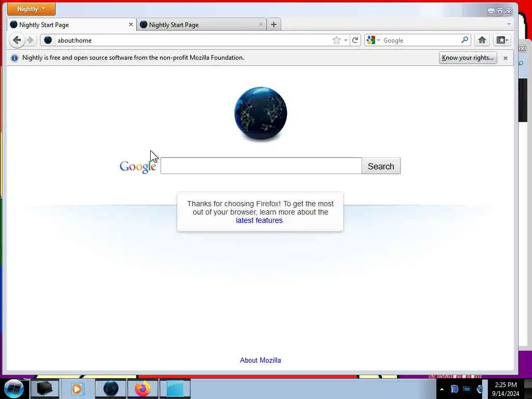Viewport: 532px width, 399px height.
Task: Launch Windows Media Player from taskbar
Action: click(x=77, y=389)
